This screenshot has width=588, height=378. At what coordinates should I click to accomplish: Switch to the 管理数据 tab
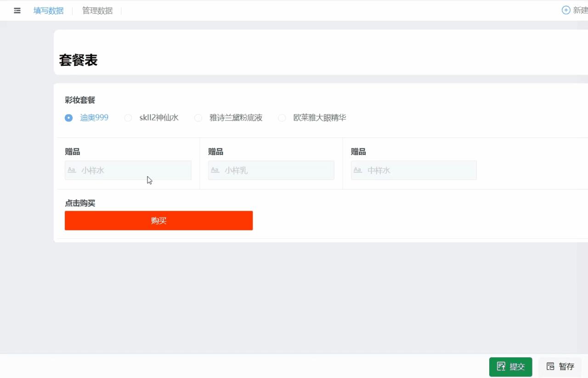point(97,11)
